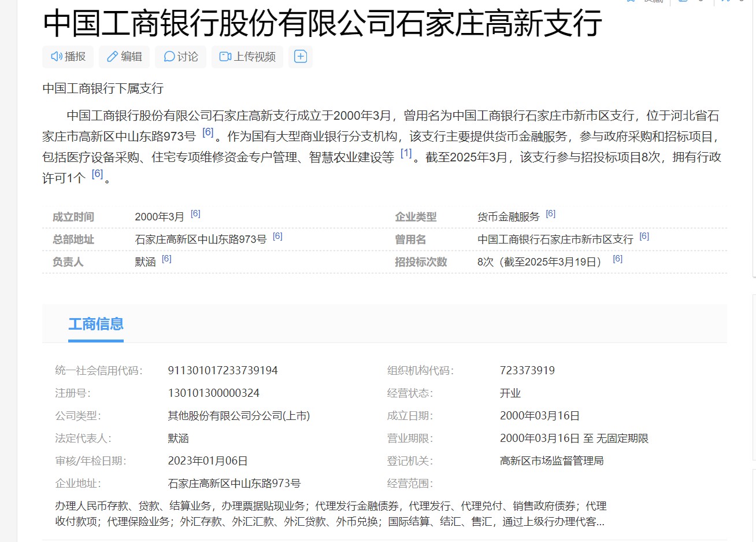Open reference [6] beside 总部地址 value
The image size is (756, 542).
[x=277, y=237]
